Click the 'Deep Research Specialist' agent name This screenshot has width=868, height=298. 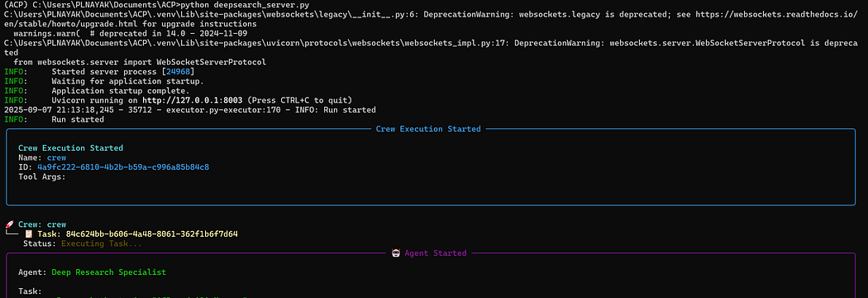[108, 272]
